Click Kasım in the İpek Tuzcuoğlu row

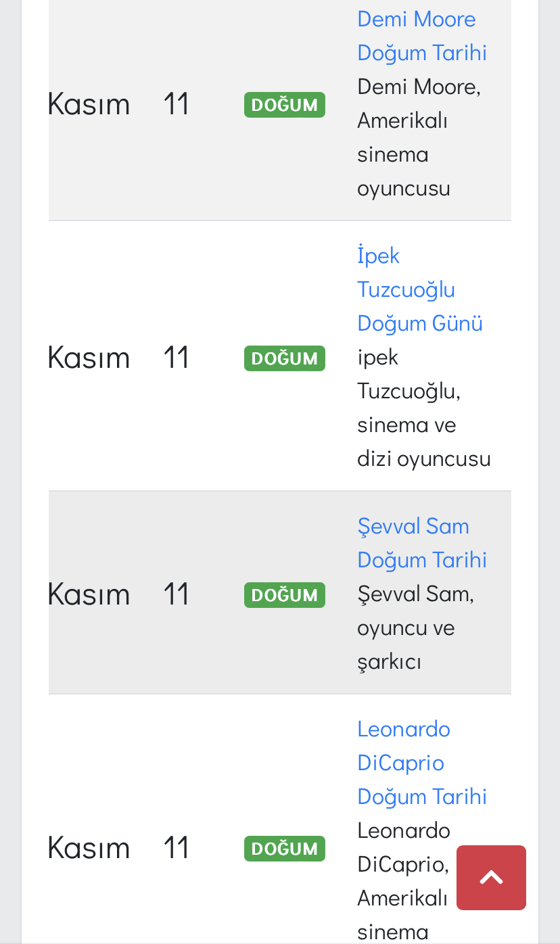point(89,358)
